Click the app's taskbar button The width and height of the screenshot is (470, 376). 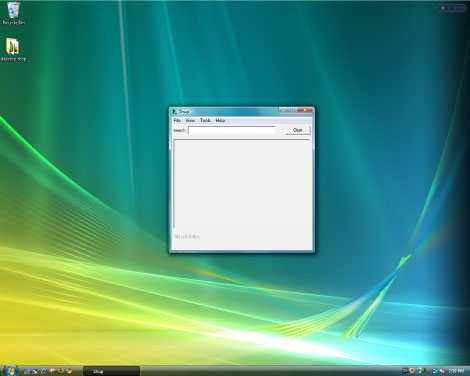click(111, 371)
